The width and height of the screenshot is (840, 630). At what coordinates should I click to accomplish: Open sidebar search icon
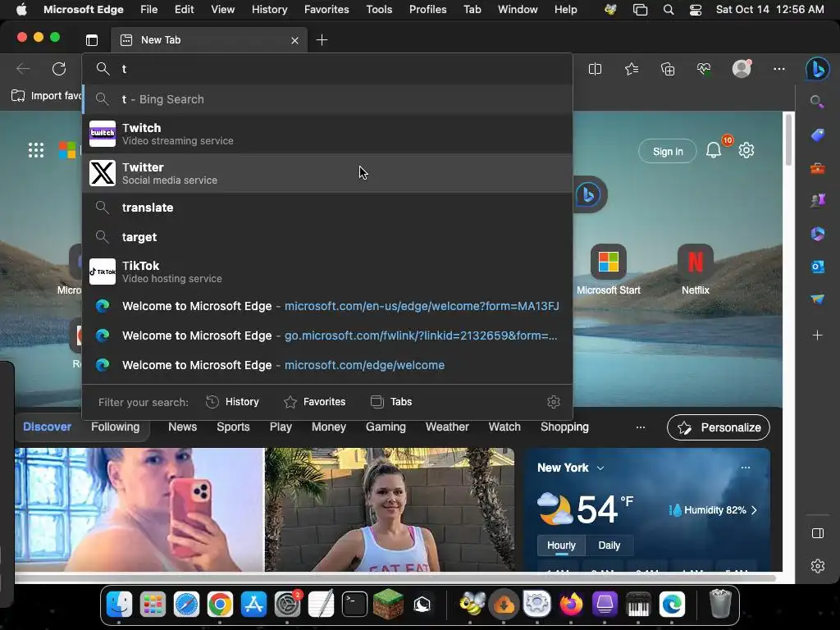pos(817,102)
